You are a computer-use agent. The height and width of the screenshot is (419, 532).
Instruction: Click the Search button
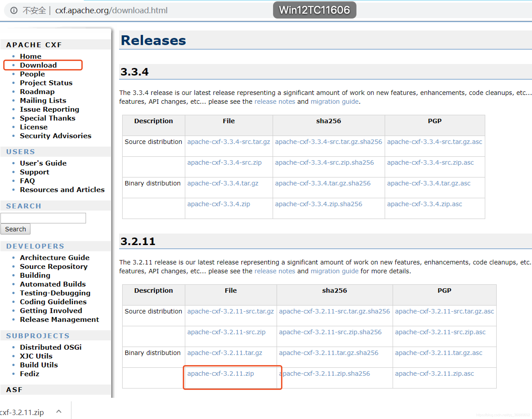pos(15,229)
